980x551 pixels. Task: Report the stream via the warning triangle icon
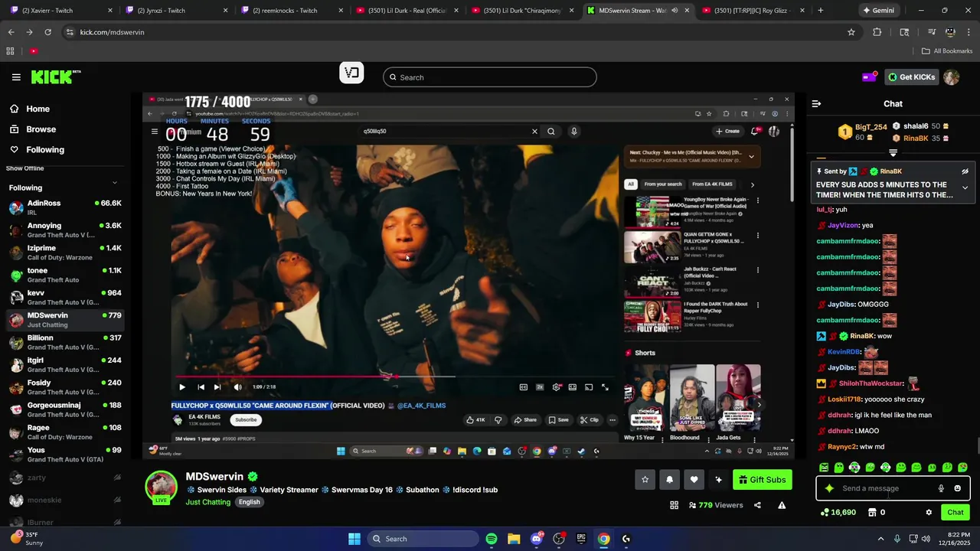click(782, 505)
